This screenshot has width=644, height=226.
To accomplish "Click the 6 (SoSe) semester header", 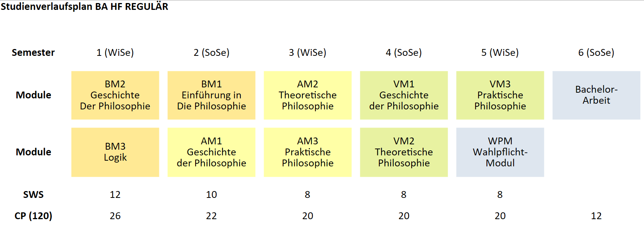I will 596,52.
